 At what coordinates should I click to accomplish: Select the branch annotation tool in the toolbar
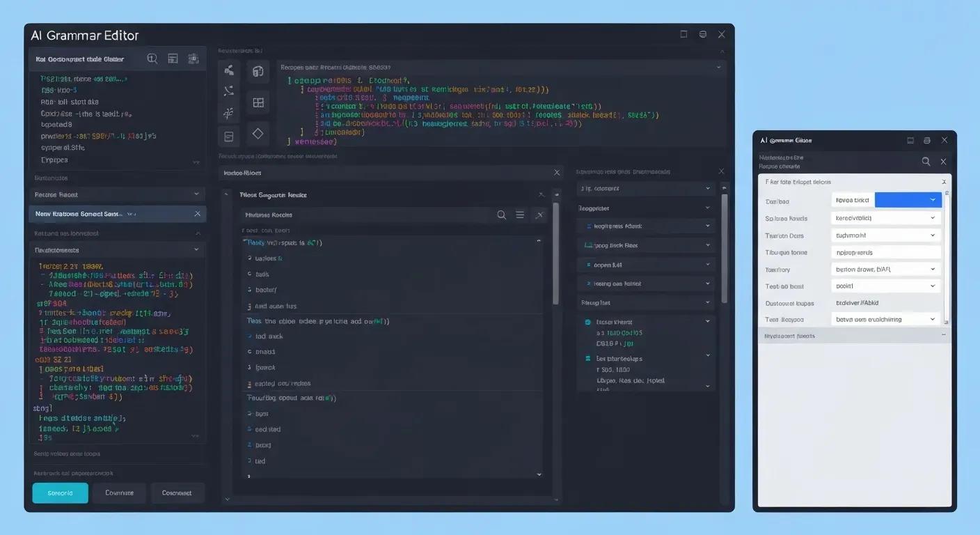point(228,113)
